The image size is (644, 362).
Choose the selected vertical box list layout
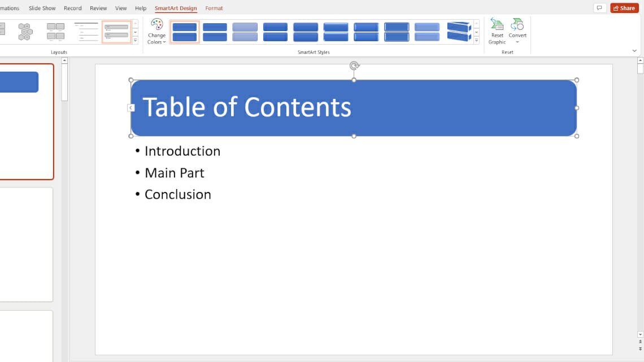(116, 32)
